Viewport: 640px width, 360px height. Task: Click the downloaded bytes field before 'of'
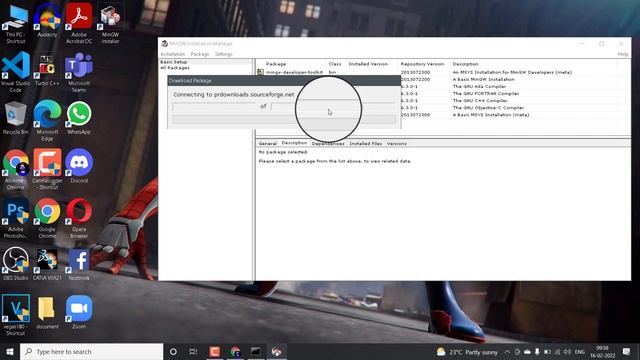(214, 107)
